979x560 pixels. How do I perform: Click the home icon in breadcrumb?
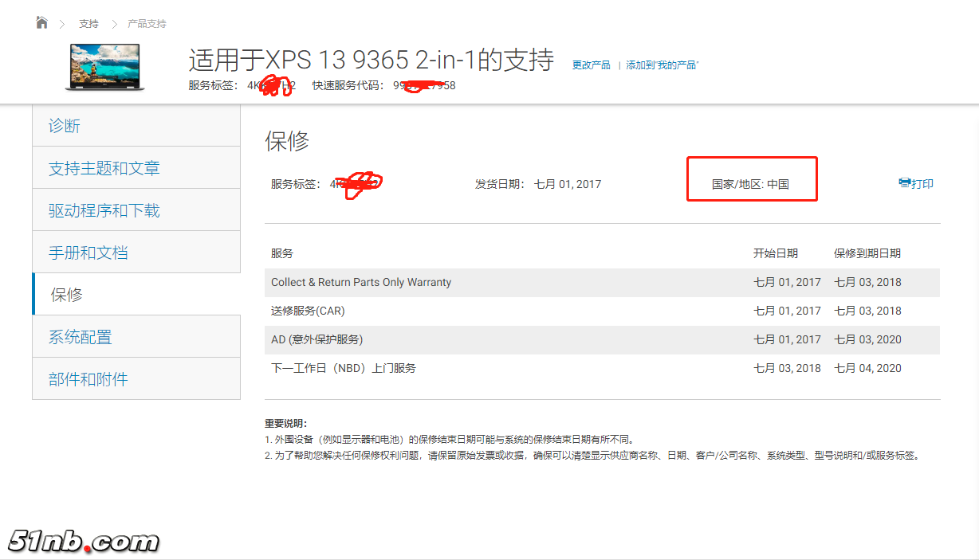[x=41, y=22]
